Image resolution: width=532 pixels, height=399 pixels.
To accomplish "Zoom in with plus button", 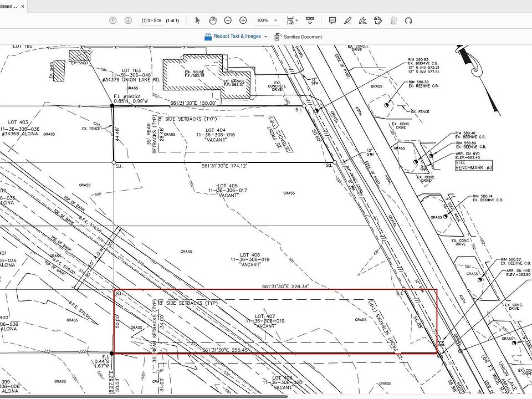I will pyautogui.click(x=243, y=21).
